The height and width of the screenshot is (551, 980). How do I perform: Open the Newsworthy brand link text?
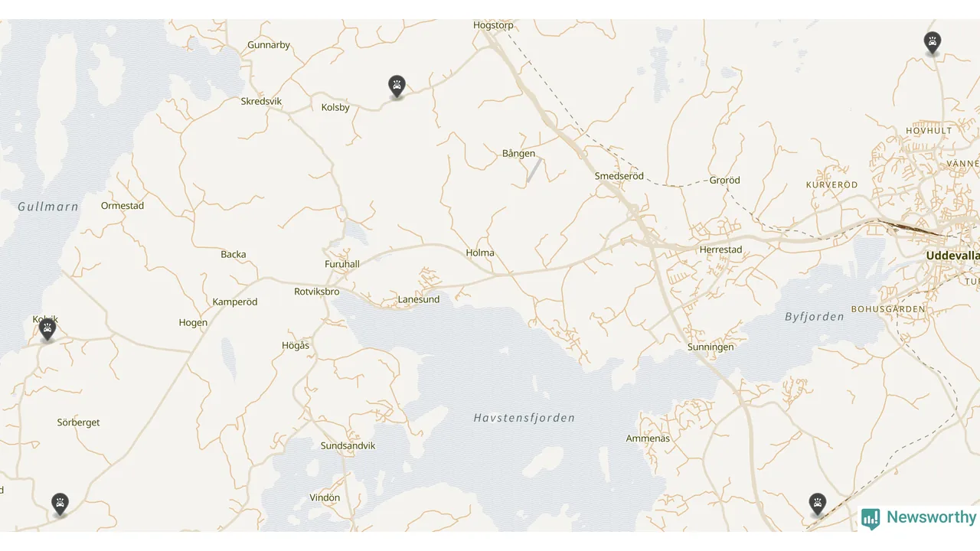click(x=931, y=517)
